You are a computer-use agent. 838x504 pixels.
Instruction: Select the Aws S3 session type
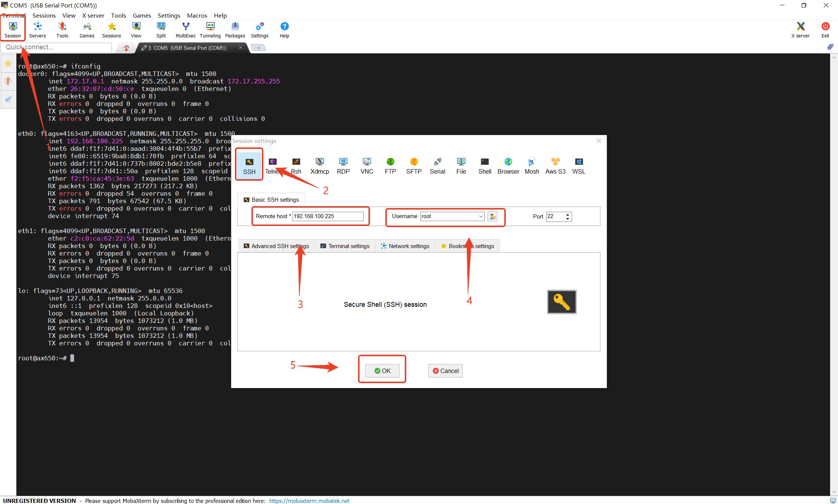coord(555,166)
